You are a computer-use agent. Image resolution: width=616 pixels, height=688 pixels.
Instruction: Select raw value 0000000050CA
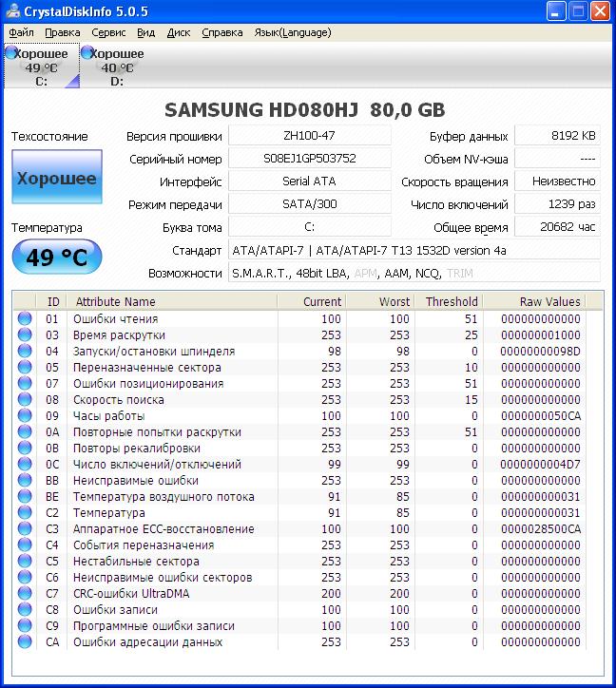(x=541, y=416)
